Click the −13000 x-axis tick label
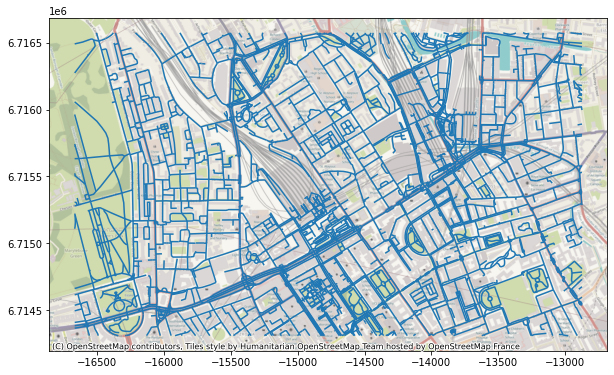614x375 pixels. click(565, 362)
